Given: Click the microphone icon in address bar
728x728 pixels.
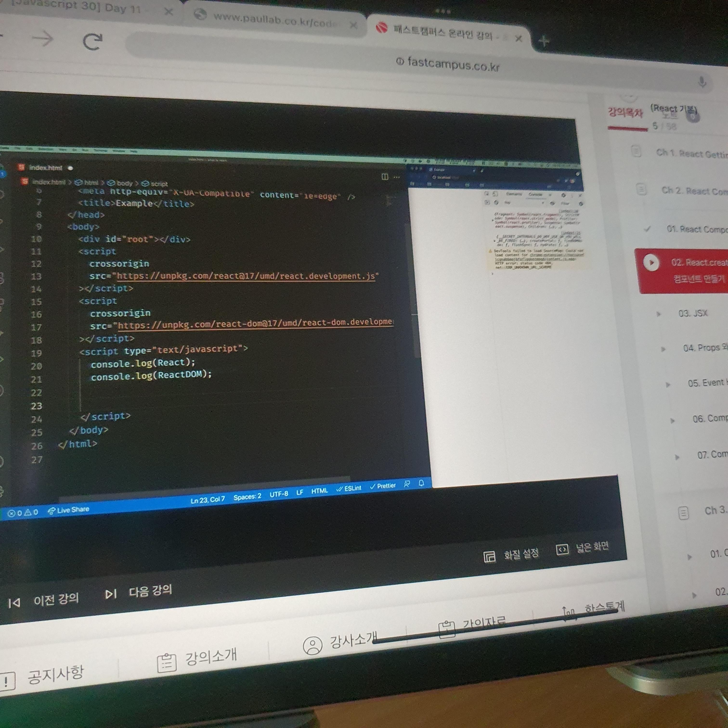Looking at the screenshot, I should (702, 82).
